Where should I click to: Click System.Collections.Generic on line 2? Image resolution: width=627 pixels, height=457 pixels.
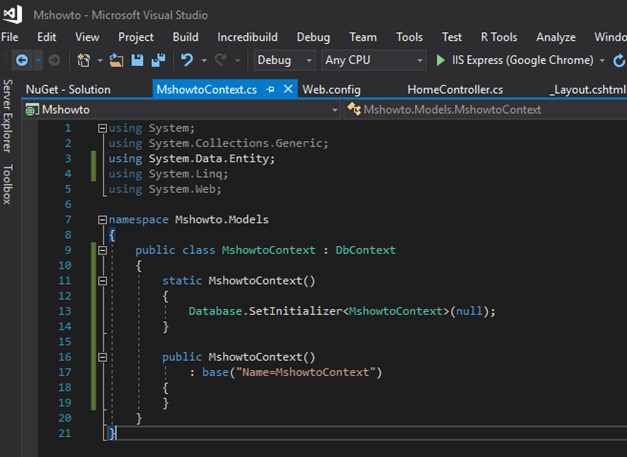[236, 144]
